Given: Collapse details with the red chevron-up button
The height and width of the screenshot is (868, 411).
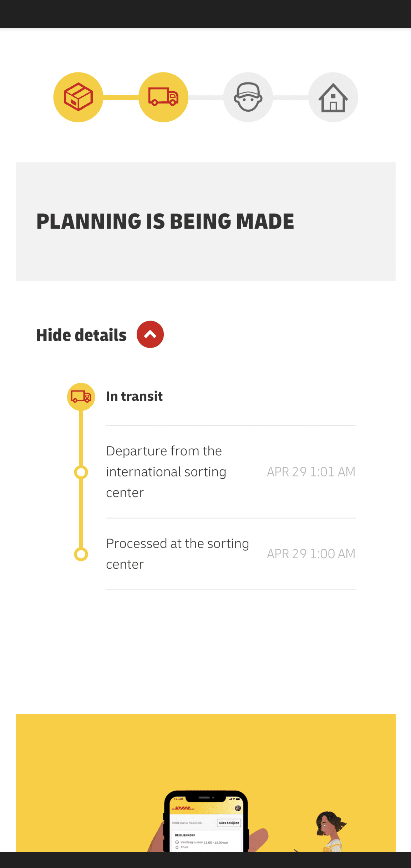Looking at the screenshot, I should tap(150, 334).
